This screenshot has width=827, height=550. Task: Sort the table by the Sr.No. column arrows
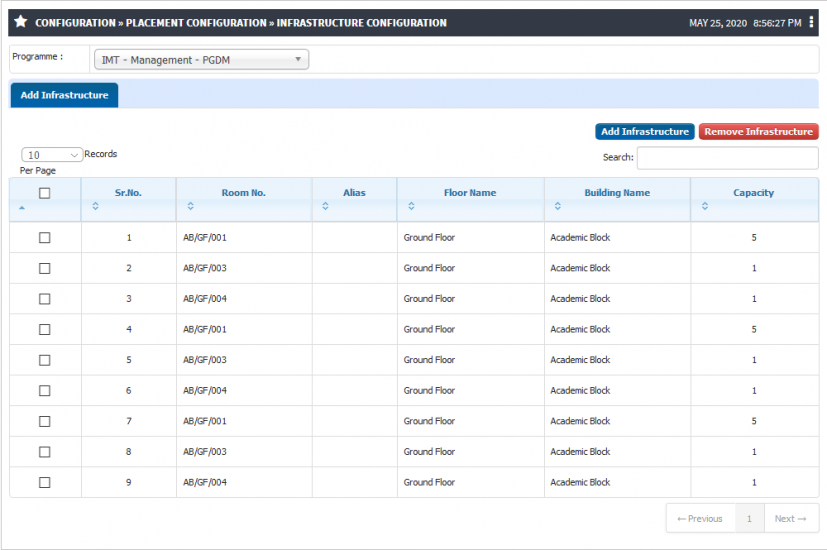95,206
